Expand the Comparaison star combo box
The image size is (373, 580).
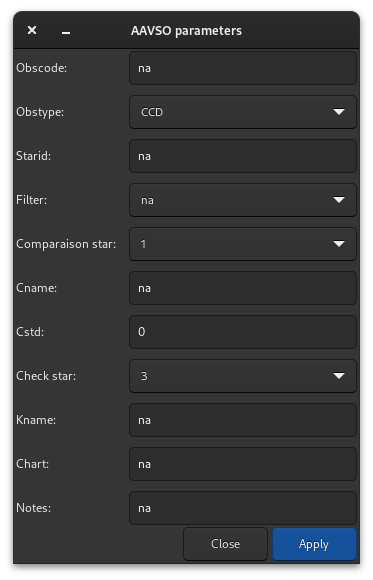pyautogui.click(x=243, y=244)
